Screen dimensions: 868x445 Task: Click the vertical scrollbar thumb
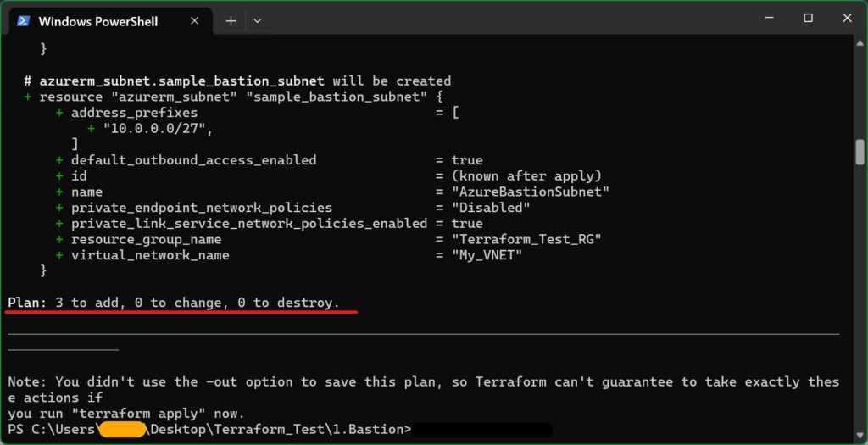pos(860,152)
